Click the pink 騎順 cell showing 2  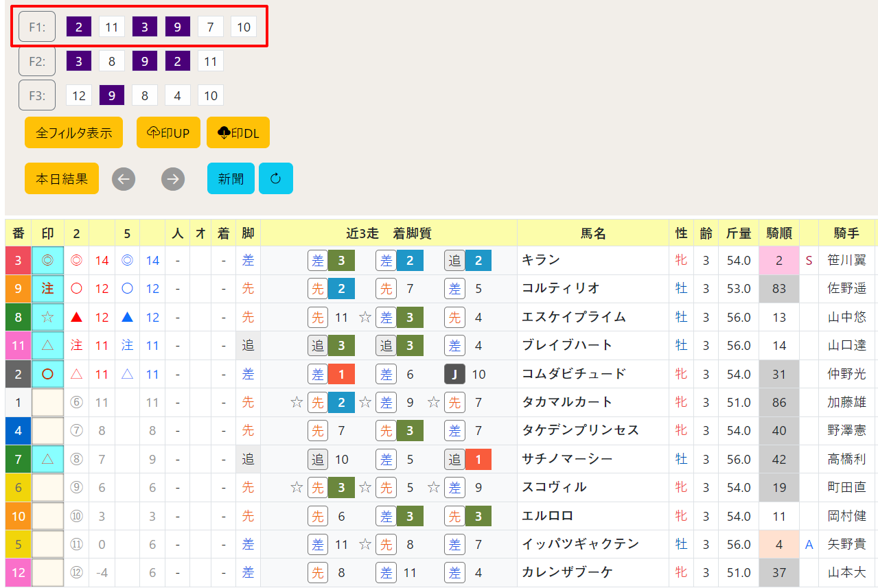coord(779,261)
